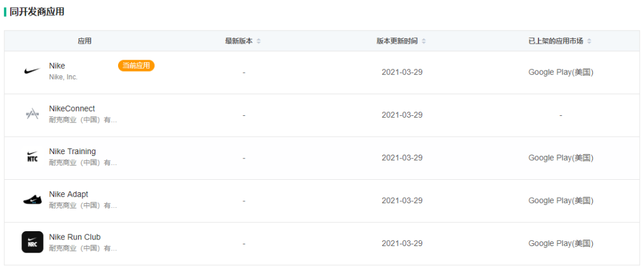Select the Nike, Inc. developer name
This screenshot has width=644, height=270.
[x=63, y=77]
